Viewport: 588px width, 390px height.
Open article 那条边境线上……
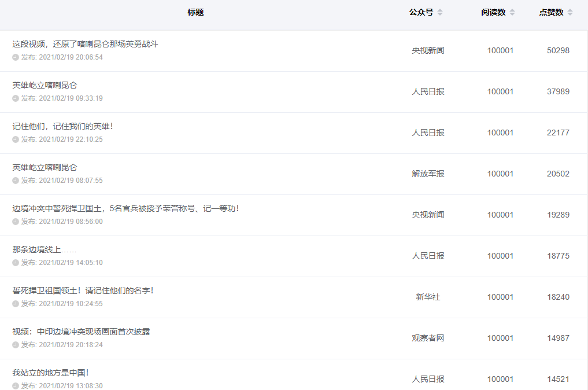45,249
